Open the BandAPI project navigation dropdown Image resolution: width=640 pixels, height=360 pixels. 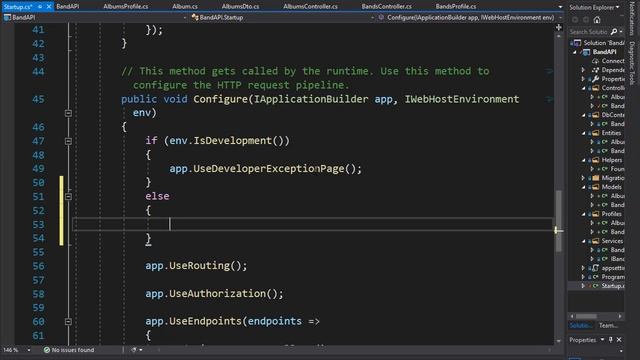tap(185, 18)
